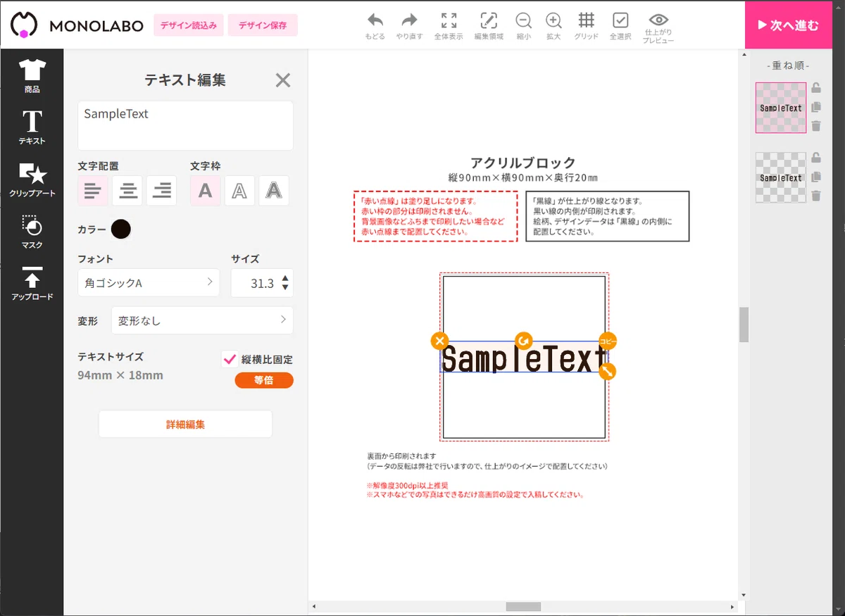The image size is (845, 616).
Task: Set text alignment to center
Action: click(127, 190)
